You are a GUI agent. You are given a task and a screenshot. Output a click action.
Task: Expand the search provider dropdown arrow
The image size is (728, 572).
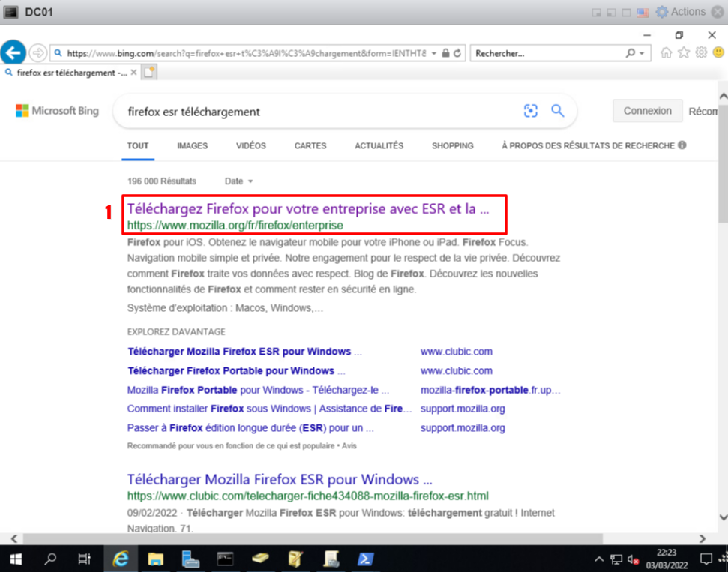[x=642, y=54]
